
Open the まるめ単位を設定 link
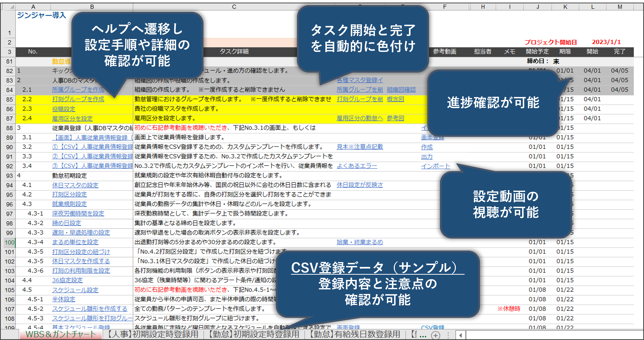click(x=75, y=242)
